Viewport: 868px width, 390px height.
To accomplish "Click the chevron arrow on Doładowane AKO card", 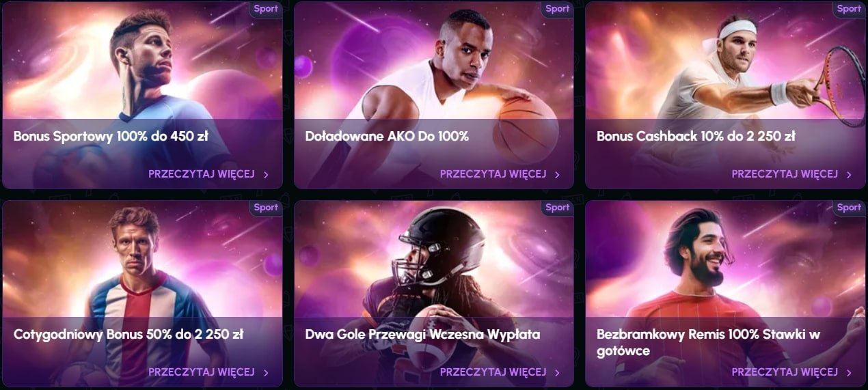I will (557, 175).
